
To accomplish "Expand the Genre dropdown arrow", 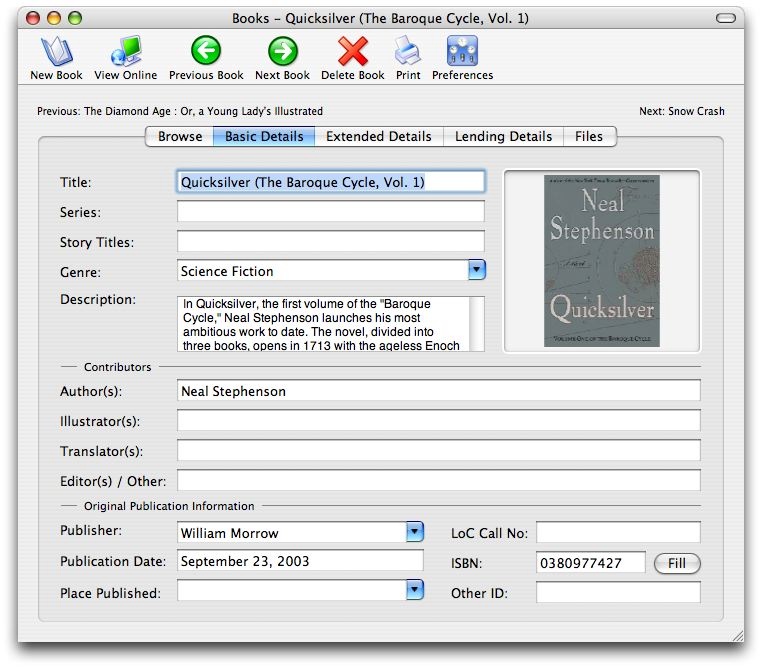I will click(477, 270).
